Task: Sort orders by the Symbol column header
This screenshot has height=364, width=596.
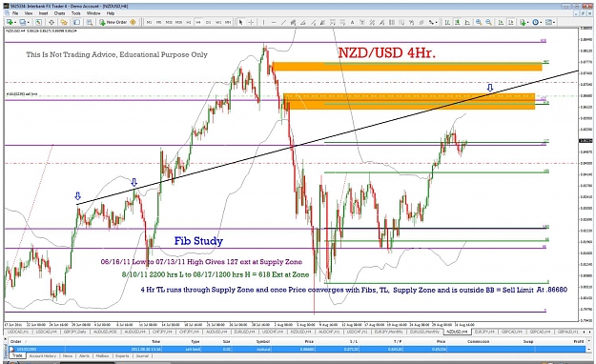Action: point(262,341)
